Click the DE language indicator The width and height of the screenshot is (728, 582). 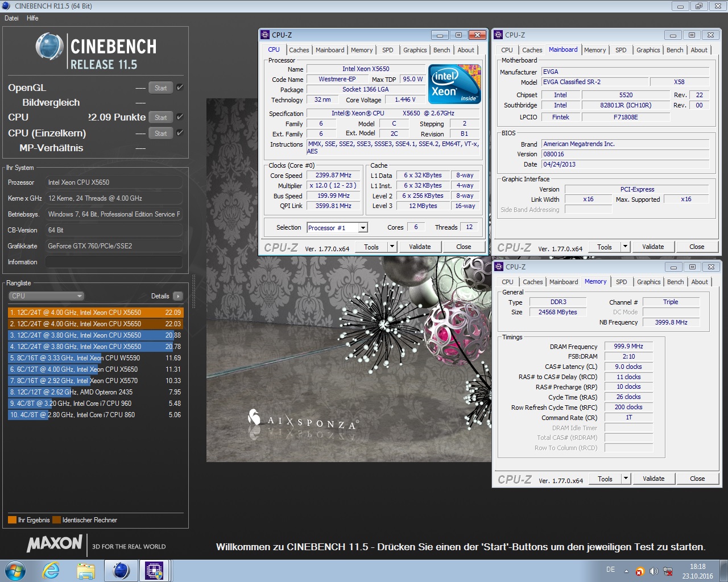610,569
